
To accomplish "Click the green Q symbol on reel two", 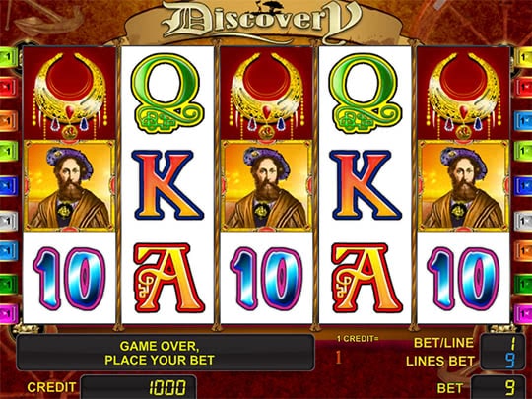I will tap(167, 94).
